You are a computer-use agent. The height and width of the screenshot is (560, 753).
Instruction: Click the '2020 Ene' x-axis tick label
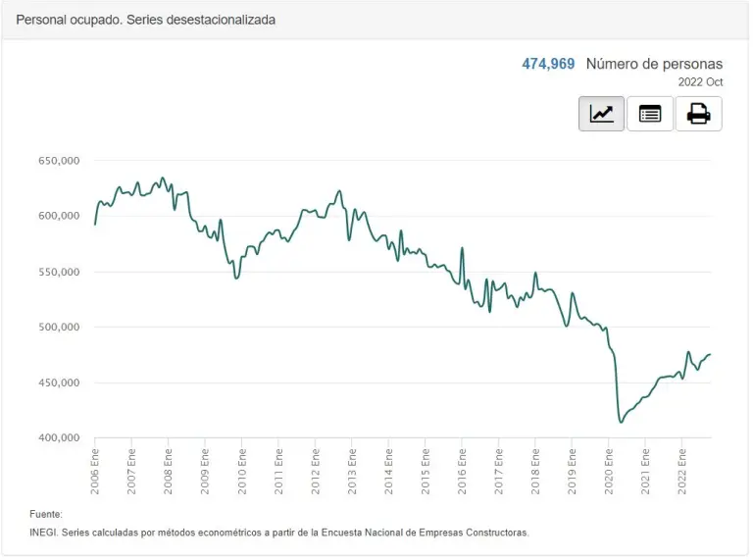609,468
